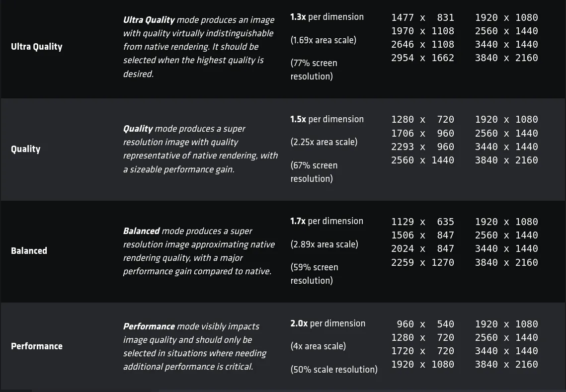Image resolution: width=566 pixels, height=392 pixels.
Task: Click the '1.3x per dimension' text
Action: (327, 17)
